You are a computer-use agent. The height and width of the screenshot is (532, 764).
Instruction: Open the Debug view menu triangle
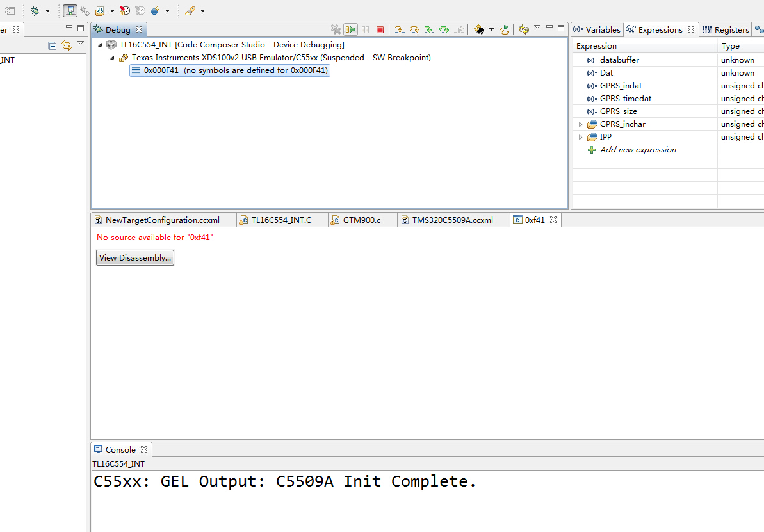537,28
